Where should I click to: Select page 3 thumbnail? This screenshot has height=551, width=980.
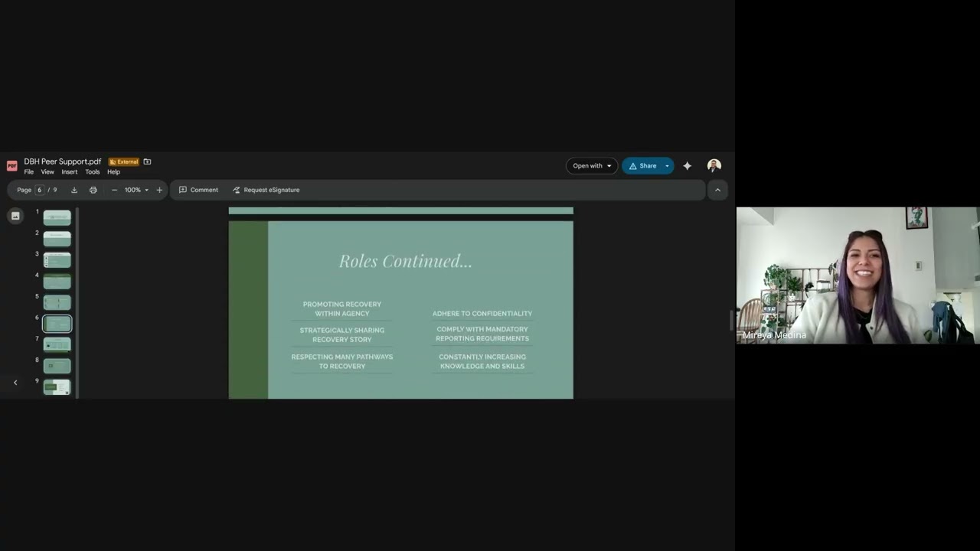click(x=57, y=260)
